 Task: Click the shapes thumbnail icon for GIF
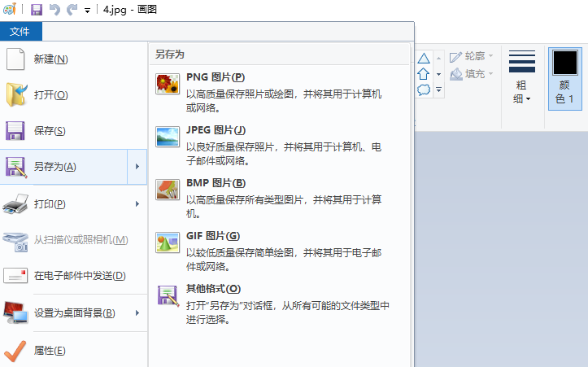pyautogui.click(x=168, y=242)
